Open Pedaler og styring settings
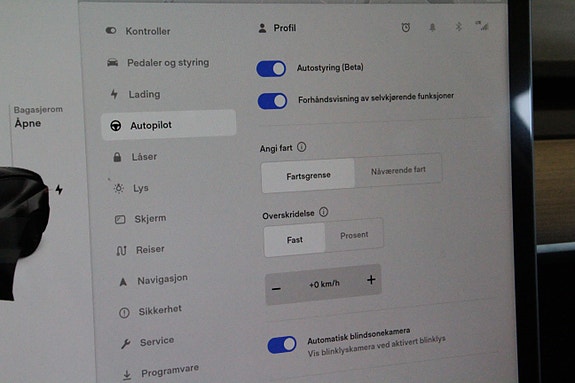This screenshot has height=383, width=575. point(158,63)
